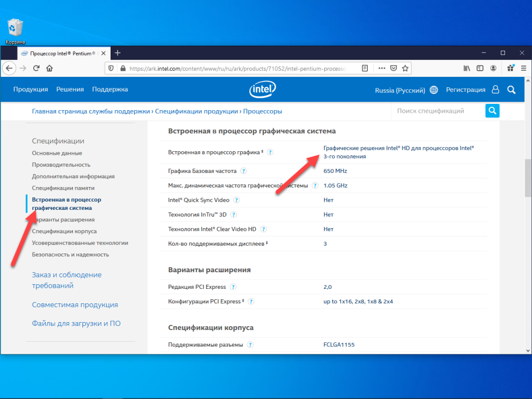Open the Firefox library icon

[467, 68]
